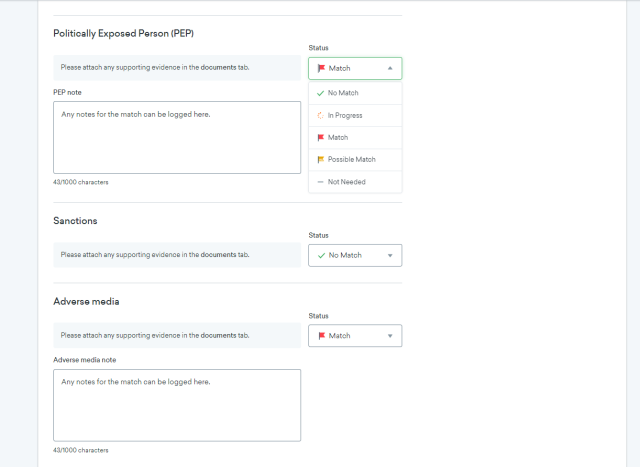Open the Adverse media status dropdown arrow
This screenshot has width=640, height=467.
coord(389,335)
